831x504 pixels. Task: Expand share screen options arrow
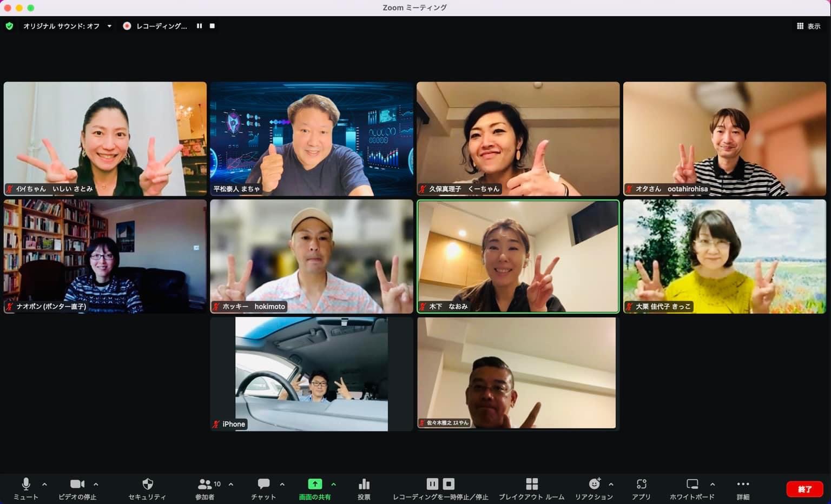click(333, 484)
